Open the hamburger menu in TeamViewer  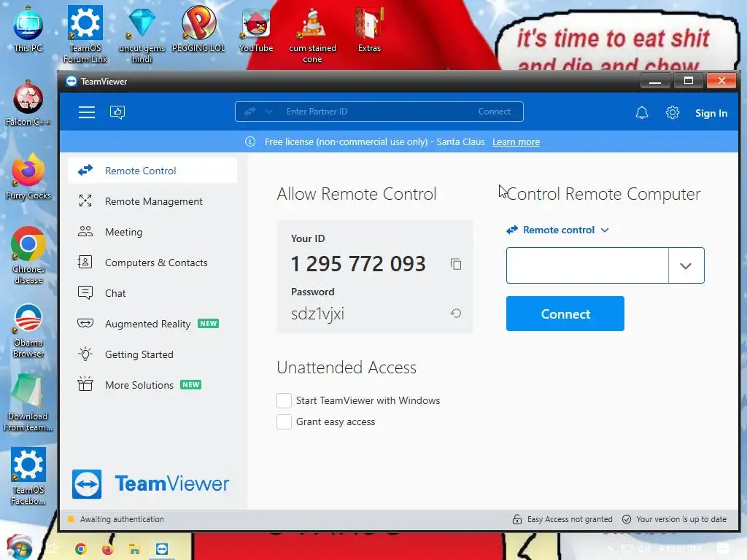[x=87, y=112]
